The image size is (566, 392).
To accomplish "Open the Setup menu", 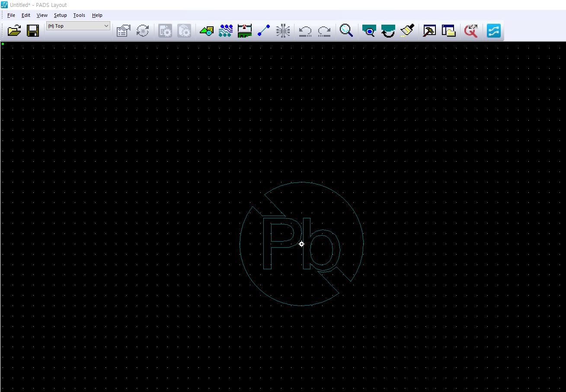I will click(60, 15).
